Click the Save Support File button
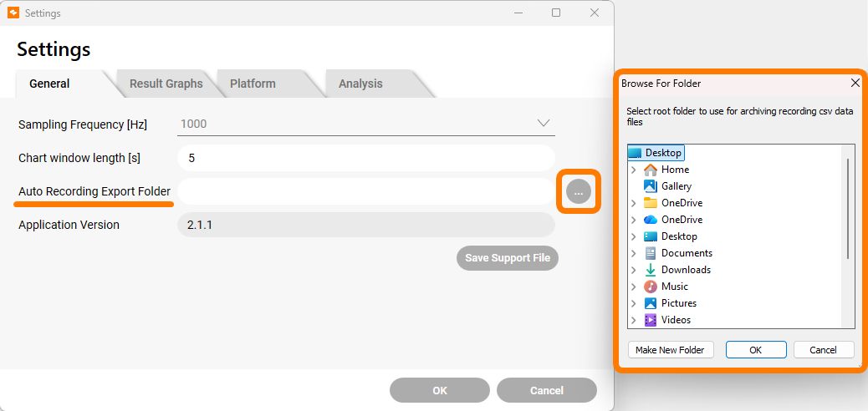 click(x=508, y=258)
